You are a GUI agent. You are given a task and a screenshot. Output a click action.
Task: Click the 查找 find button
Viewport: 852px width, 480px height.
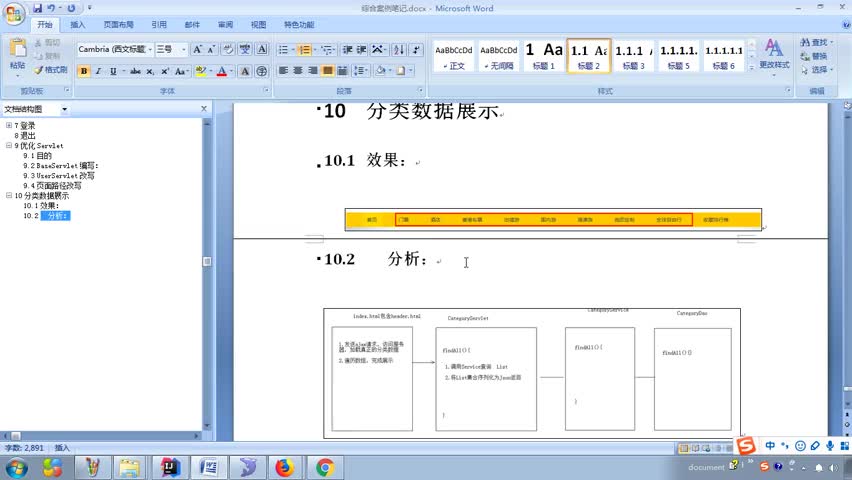tap(816, 42)
